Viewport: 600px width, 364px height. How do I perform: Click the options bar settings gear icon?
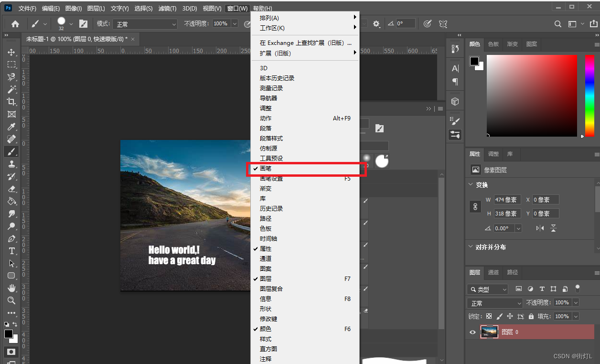(376, 23)
